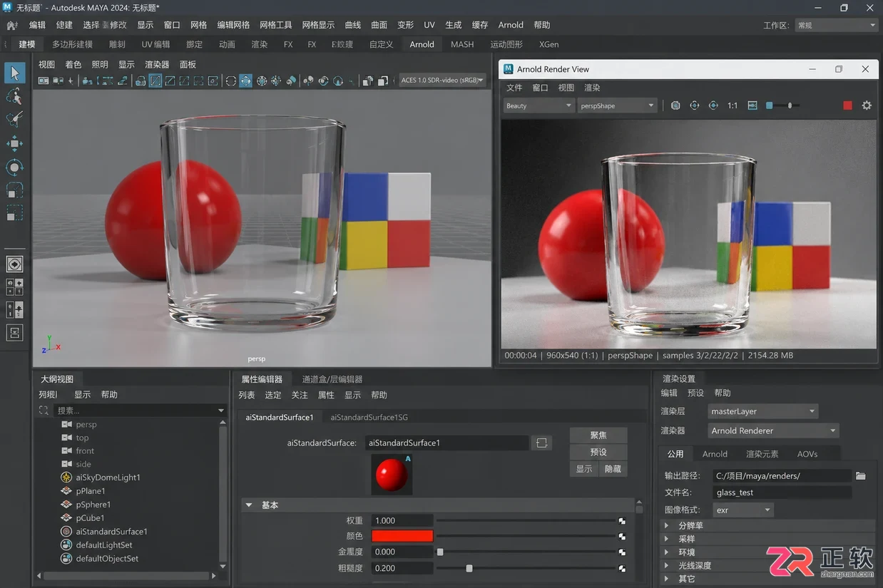The image size is (883, 588).
Task: Open Arnold Render View settings gear
Action: pyautogui.click(x=867, y=105)
